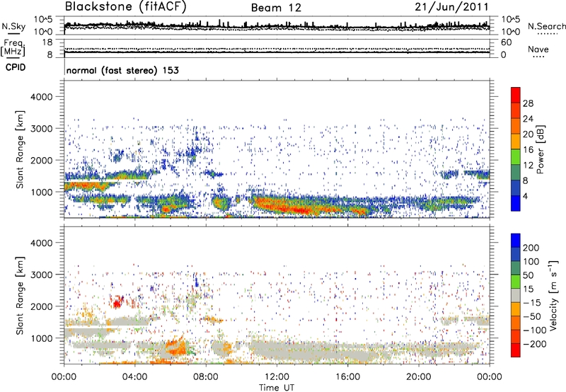Viewport: 566px width, 392px height.
Task: Click the '16:00' time axis tick label
Action: (347, 377)
